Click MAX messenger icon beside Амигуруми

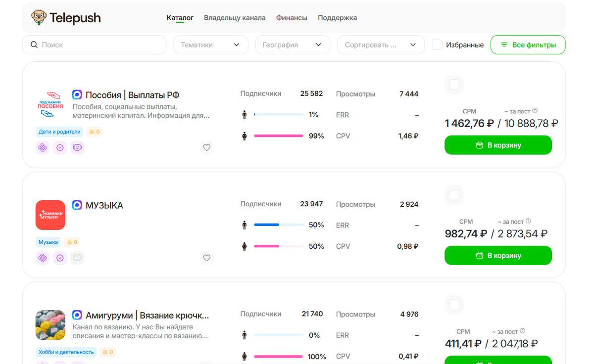coord(77,315)
